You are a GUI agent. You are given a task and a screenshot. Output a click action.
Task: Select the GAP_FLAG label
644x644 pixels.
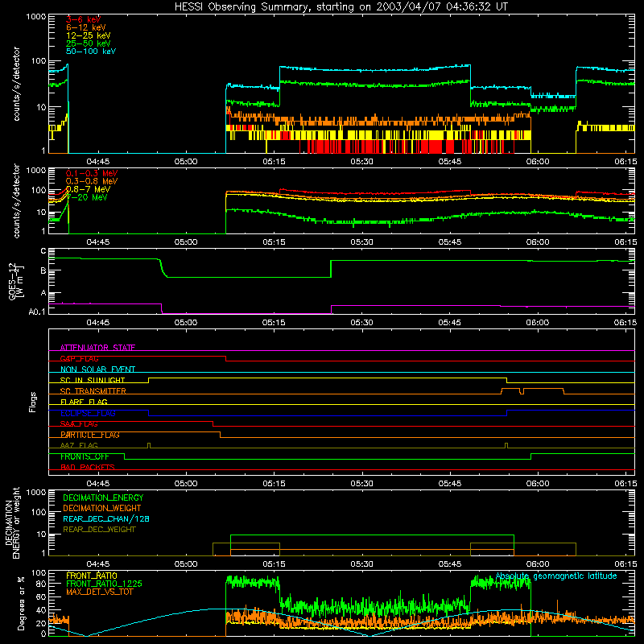point(79,358)
